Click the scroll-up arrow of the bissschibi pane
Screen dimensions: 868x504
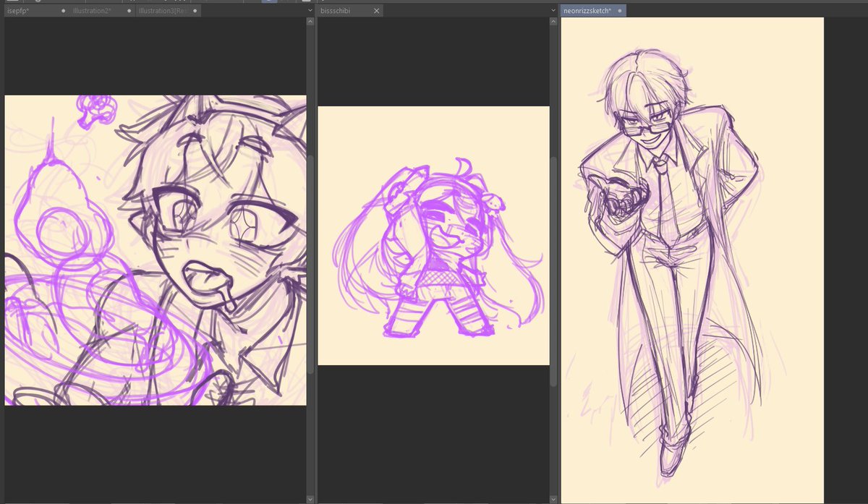552,20
